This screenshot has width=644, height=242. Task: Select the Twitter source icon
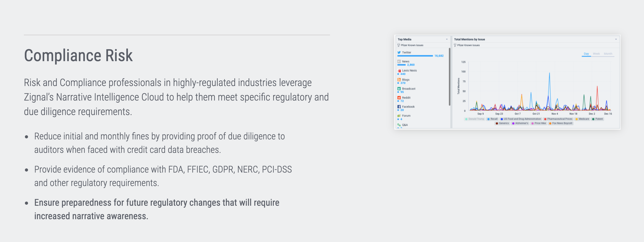tap(399, 52)
